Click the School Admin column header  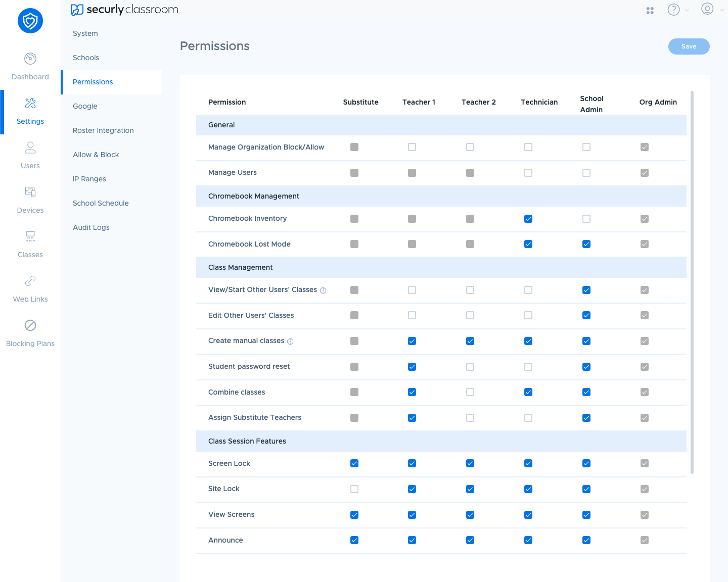click(591, 104)
